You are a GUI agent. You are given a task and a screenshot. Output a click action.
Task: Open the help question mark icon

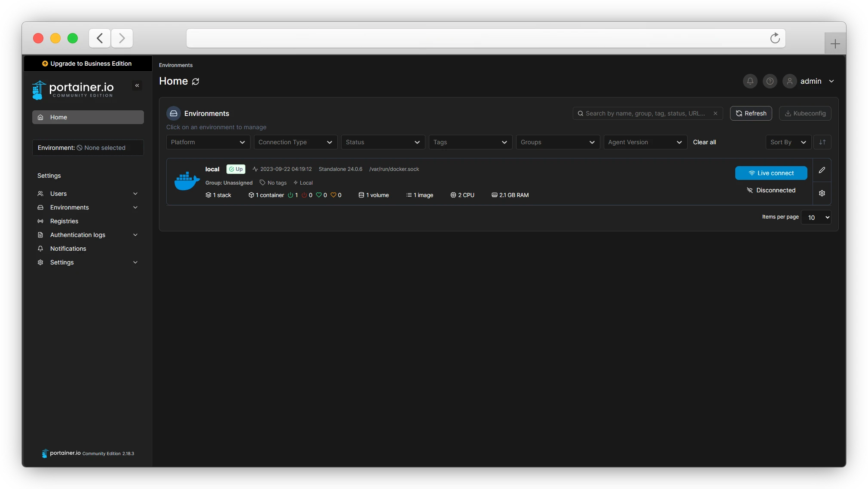click(x=770, y=81)
